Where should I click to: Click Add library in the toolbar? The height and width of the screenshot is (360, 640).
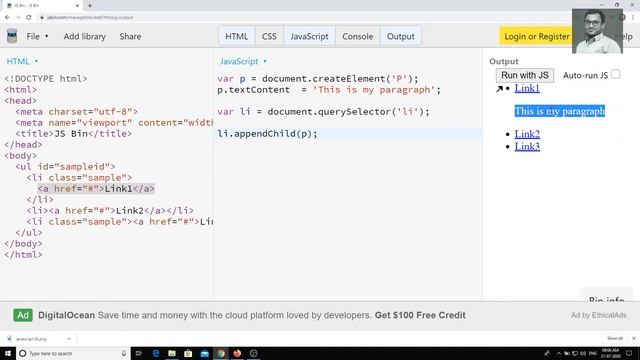click(x=84, y=36)
